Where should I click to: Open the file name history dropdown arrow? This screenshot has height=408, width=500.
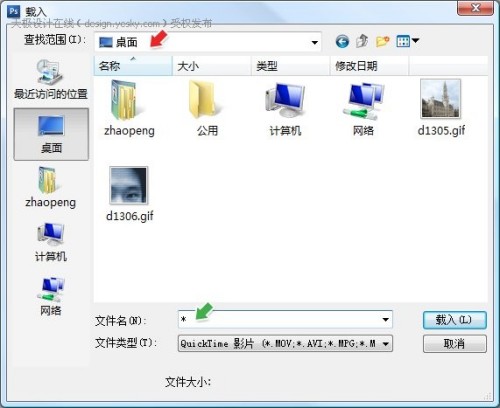pyautogui.click(x=386, y=320)
